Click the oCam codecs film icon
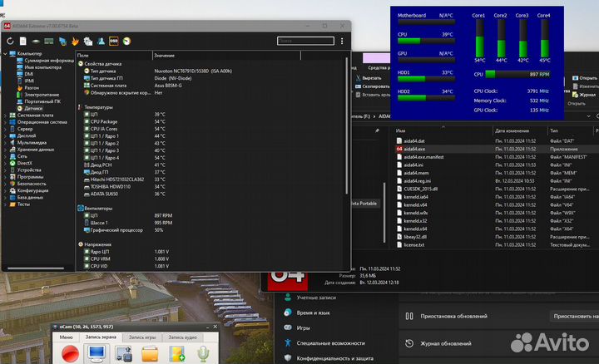This screenshot has height=364, width=599. 177,353
